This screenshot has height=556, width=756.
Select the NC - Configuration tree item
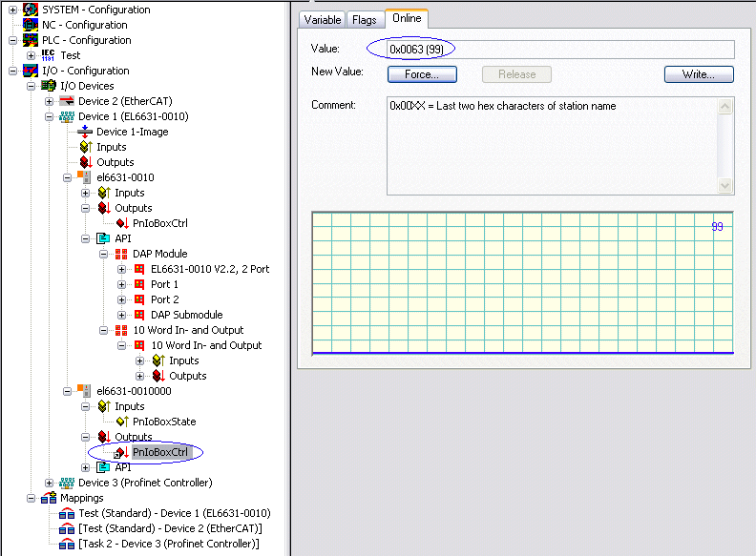(84, 25)
